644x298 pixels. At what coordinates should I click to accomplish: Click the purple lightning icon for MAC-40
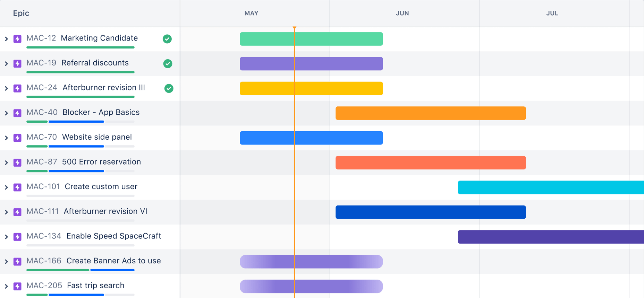point(17,113)
